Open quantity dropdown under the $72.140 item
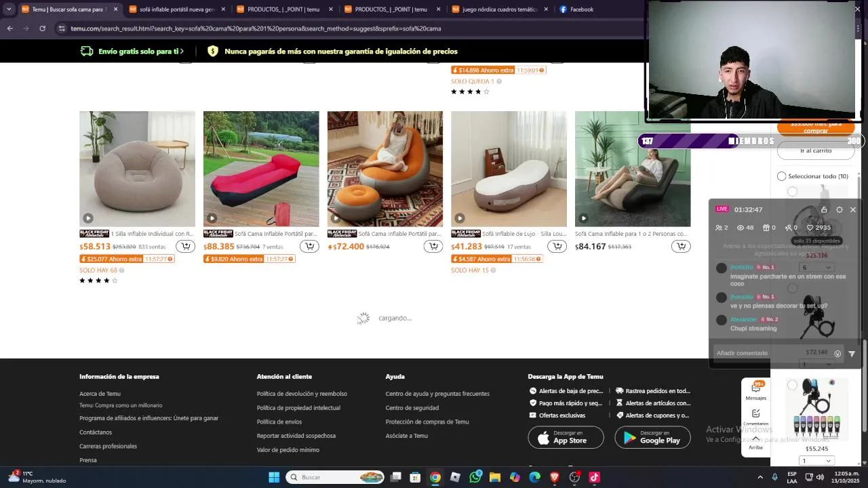868x488 pixels. (816, 364)
